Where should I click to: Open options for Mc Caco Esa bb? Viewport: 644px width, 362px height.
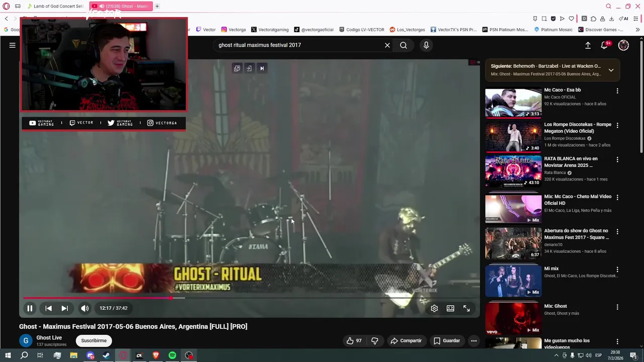click(x=617, y=91)
